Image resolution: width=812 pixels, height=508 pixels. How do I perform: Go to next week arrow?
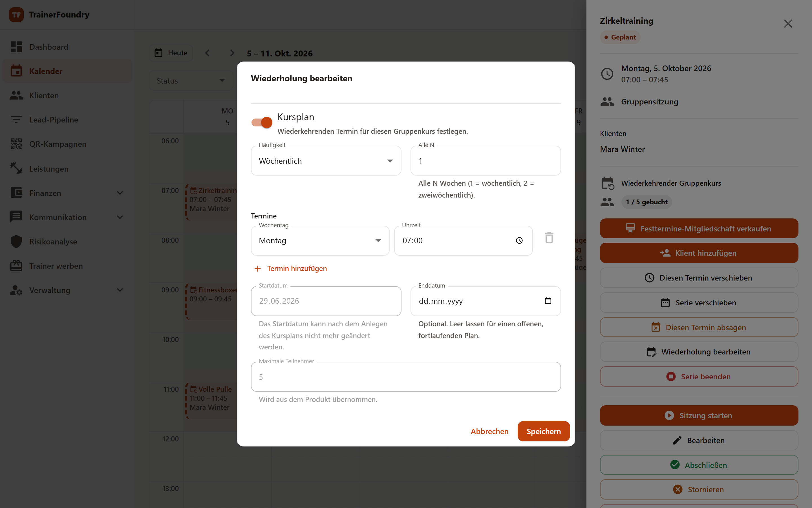coord(232,53)
